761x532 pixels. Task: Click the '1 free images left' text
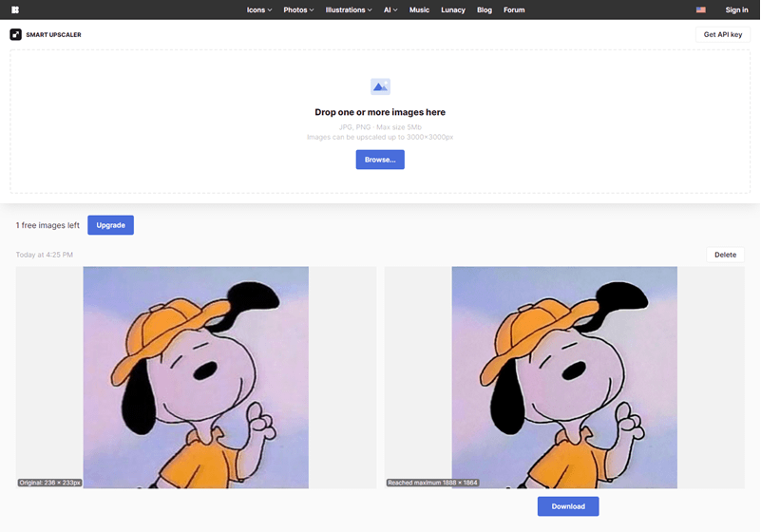48,225
